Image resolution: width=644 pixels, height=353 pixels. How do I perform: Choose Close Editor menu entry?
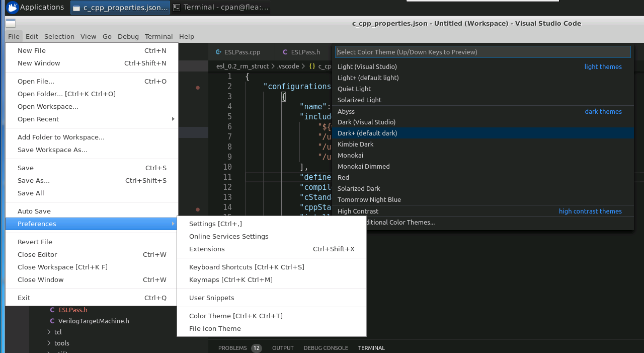tap(92, 254)
